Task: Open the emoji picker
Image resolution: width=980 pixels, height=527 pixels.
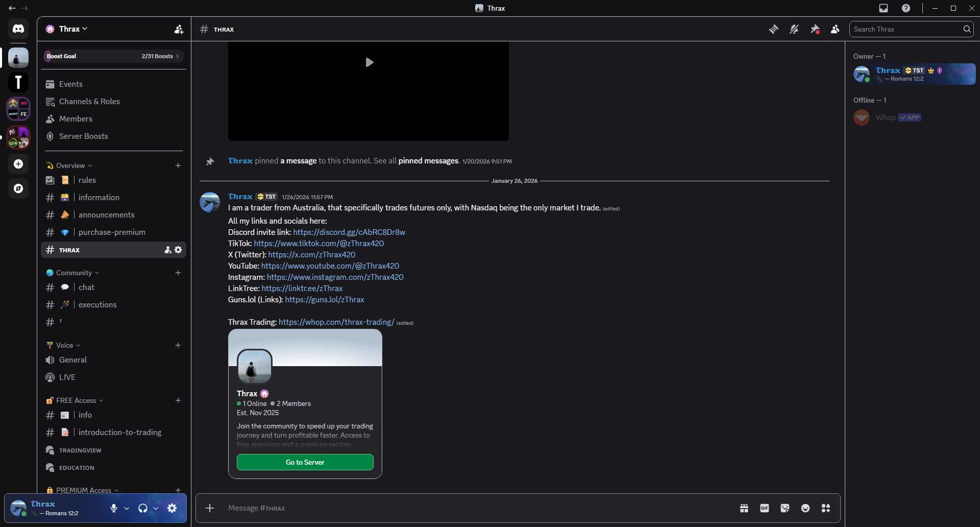Action: (805, 508)
